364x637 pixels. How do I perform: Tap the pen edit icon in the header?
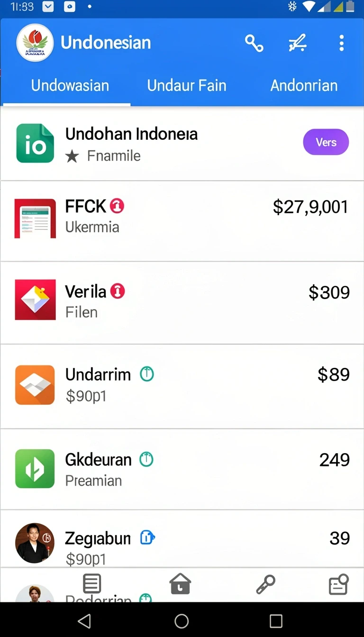tap(298, 43)
